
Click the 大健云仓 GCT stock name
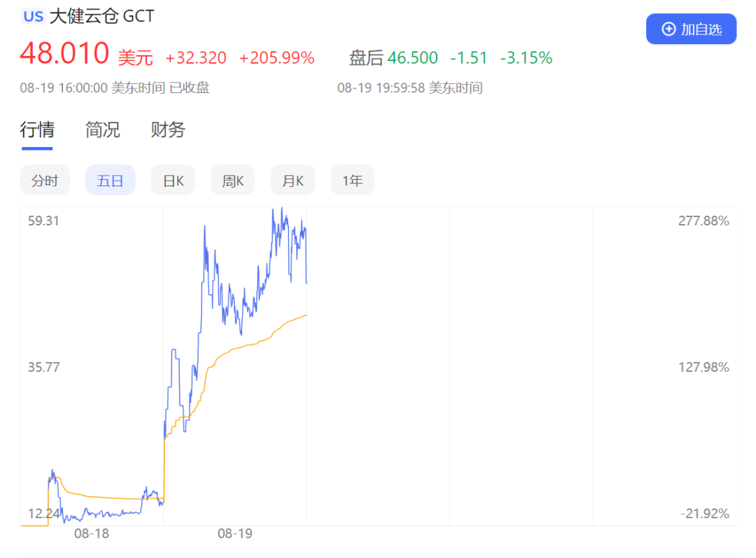[102, 17]
